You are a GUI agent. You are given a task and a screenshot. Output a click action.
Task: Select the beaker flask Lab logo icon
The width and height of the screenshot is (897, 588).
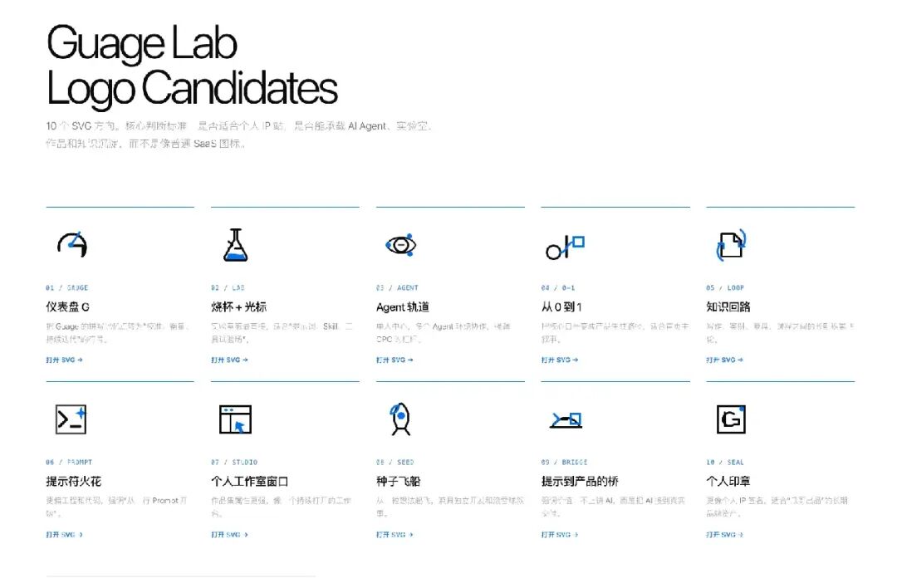[x=236, y=245]
